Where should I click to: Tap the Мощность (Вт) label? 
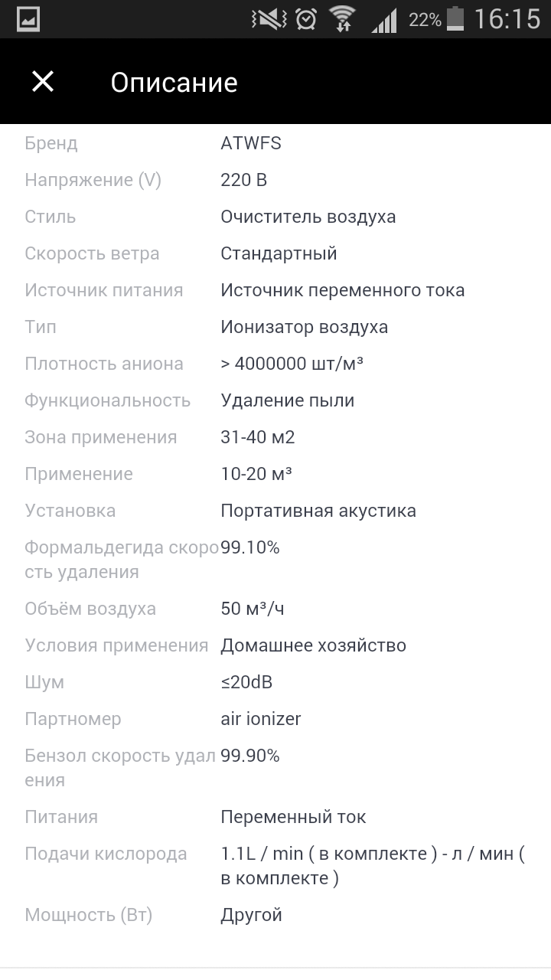(89, 915)
